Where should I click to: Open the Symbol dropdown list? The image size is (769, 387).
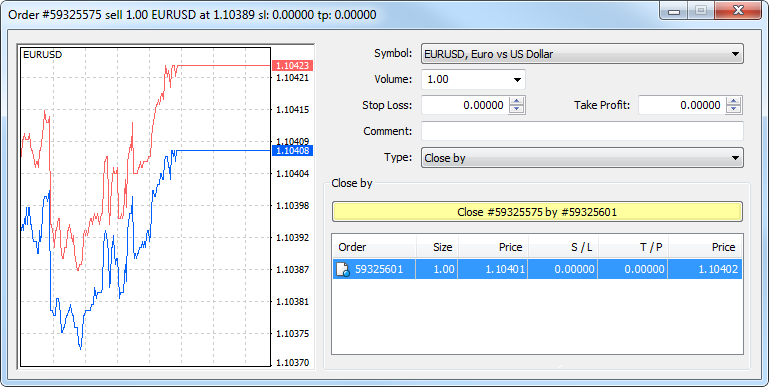(x=582, y=54)
